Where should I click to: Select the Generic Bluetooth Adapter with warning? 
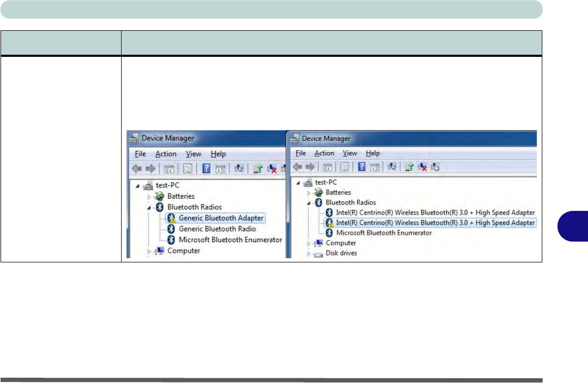(x=220, y=218)
